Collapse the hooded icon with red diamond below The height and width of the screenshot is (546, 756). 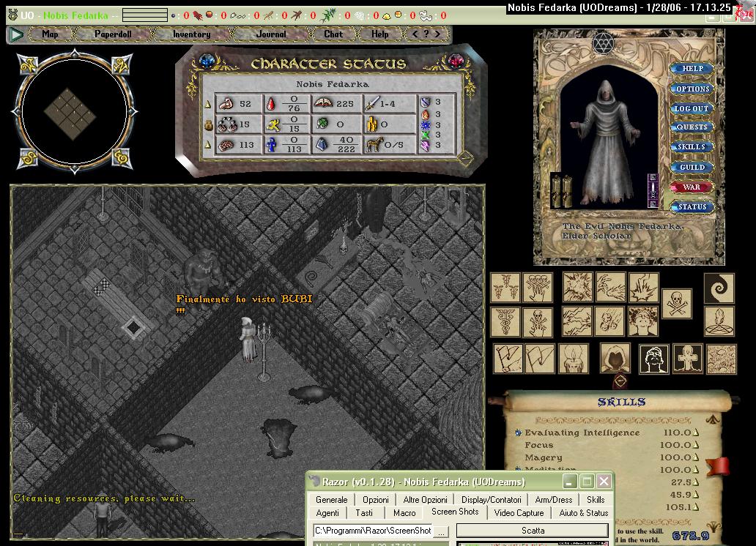coord(620,381)
